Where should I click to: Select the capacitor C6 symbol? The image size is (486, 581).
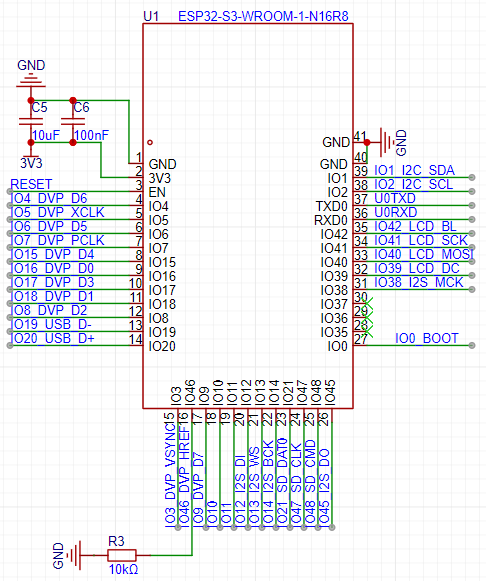[73, 122]
